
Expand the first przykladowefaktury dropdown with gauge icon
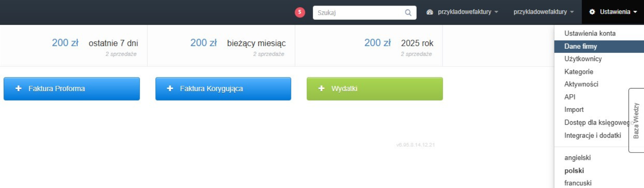pyautogui.click(x=462, y=12)
